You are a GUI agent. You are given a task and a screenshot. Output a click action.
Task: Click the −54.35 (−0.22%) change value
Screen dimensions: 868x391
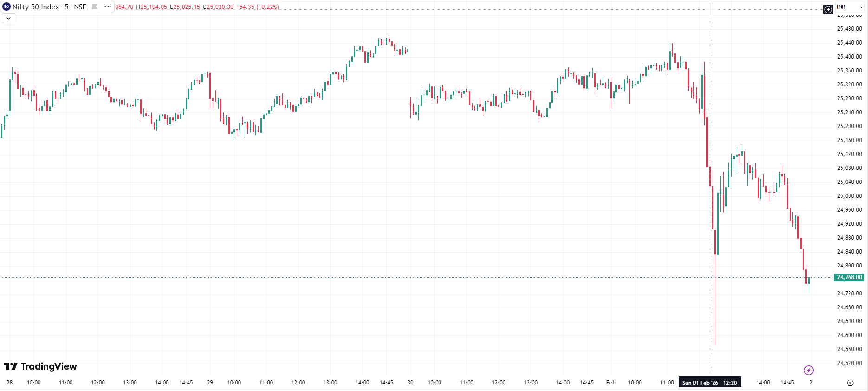pyautogui.click(x=258, y=7)
